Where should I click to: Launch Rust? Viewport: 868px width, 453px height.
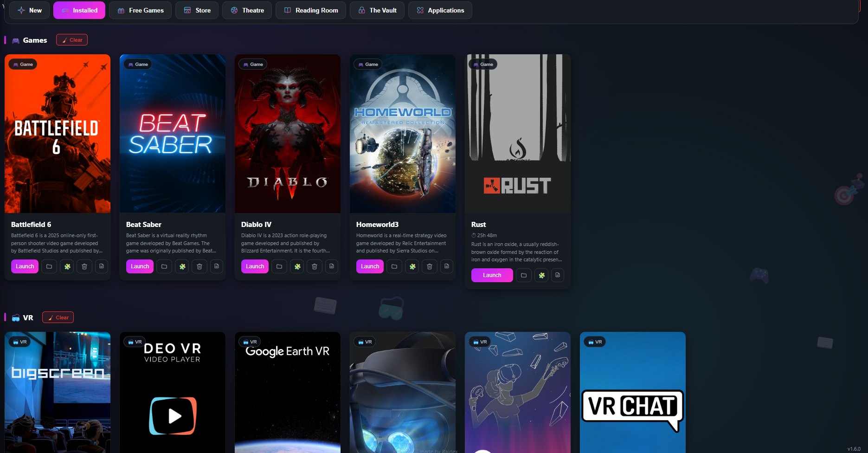tap(492, 275)
